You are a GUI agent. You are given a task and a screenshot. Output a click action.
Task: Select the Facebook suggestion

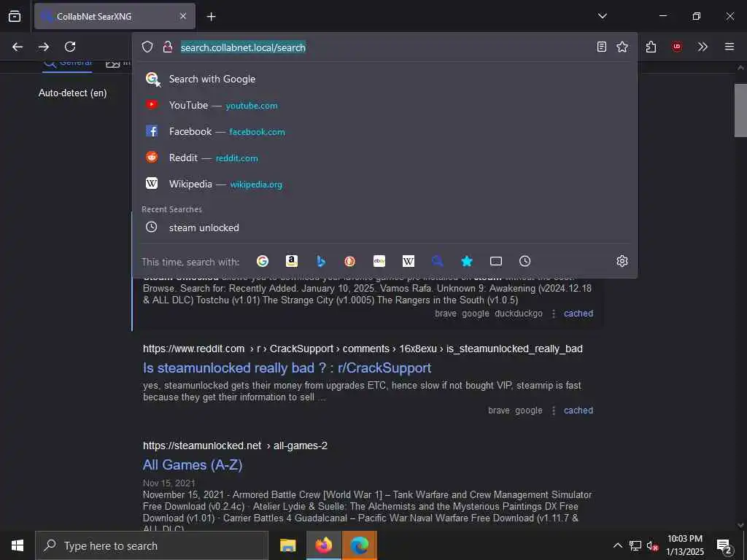(384, 131)
